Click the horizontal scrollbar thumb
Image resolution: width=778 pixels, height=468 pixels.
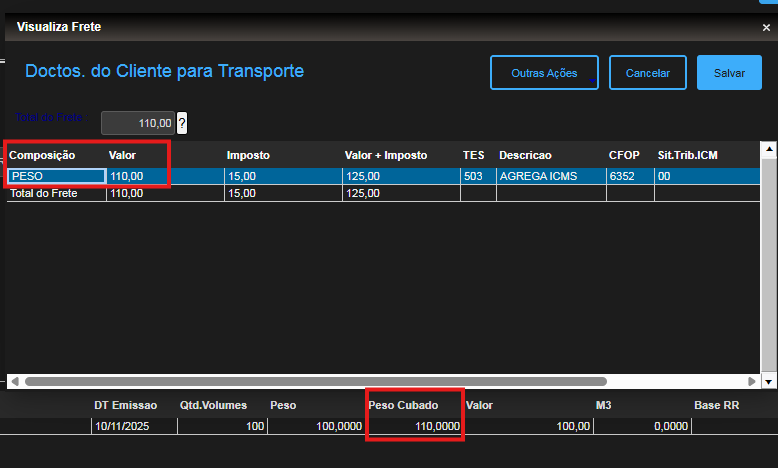tap(315, 381)
